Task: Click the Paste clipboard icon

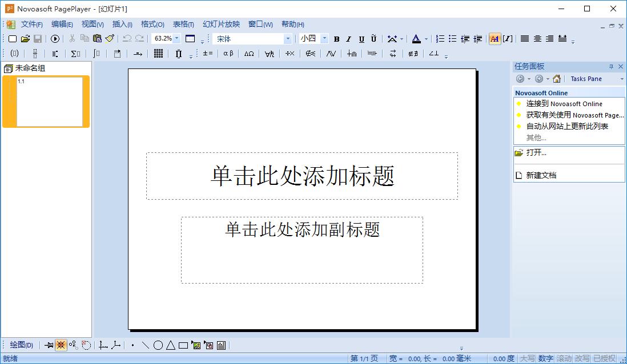Action: [97, 38]
